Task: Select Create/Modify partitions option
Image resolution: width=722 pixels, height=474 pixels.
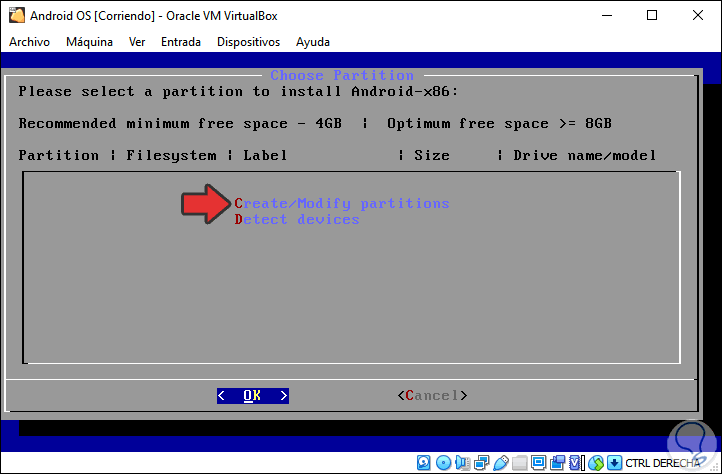Action: 342,203
